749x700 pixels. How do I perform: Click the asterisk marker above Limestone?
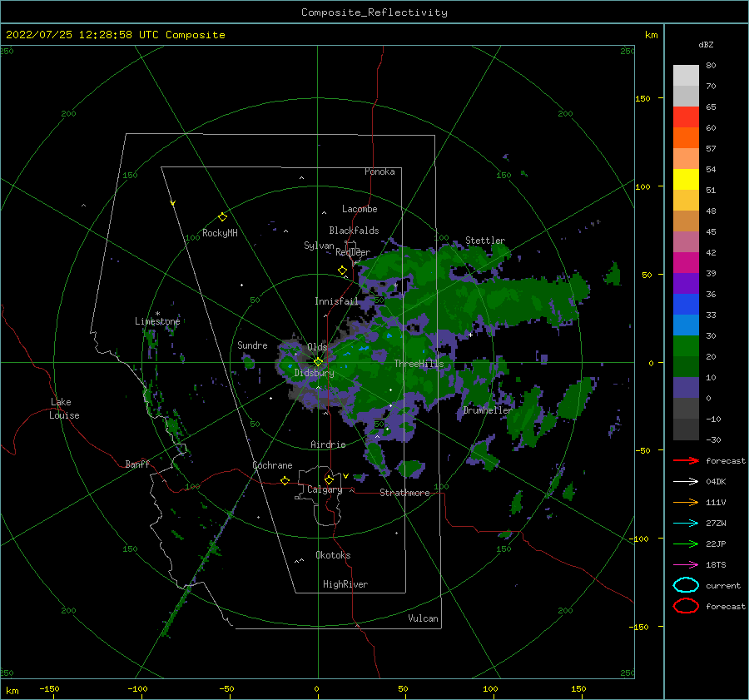pyautogui.click(x=157, y=314)
